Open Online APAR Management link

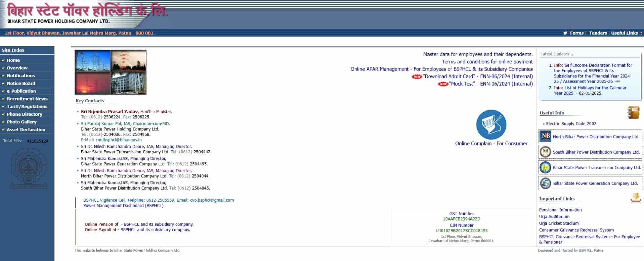[x=442, y=69]
